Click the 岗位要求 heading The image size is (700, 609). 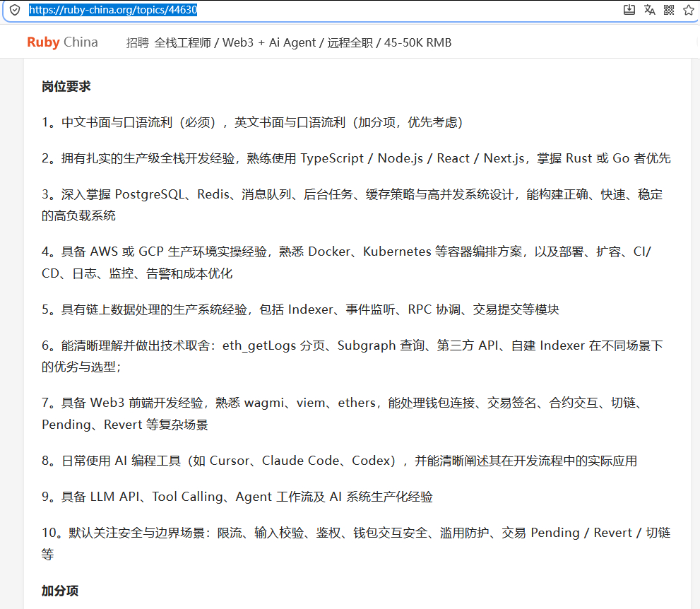66,86
